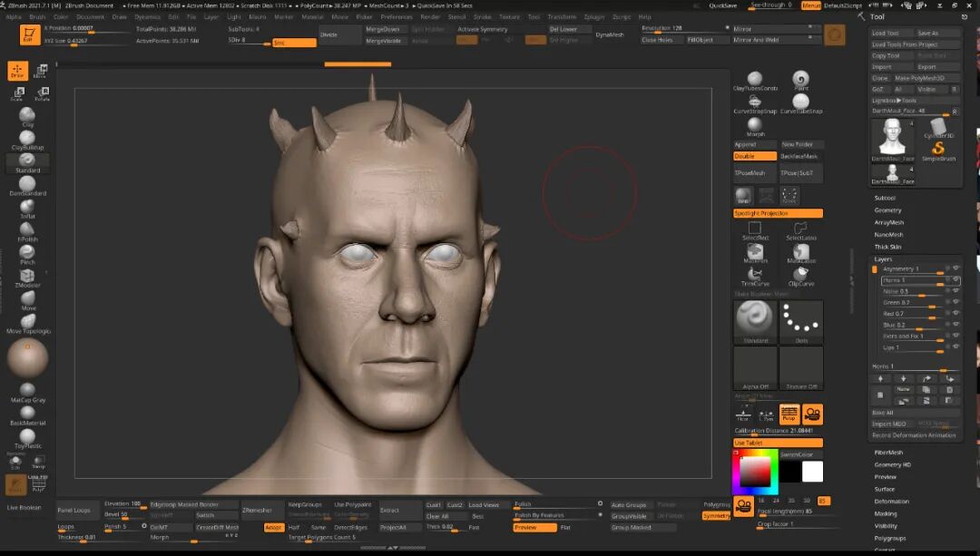980x556 pixels.
Task: Open the current material preview sphere
Action: click(27, 358)
